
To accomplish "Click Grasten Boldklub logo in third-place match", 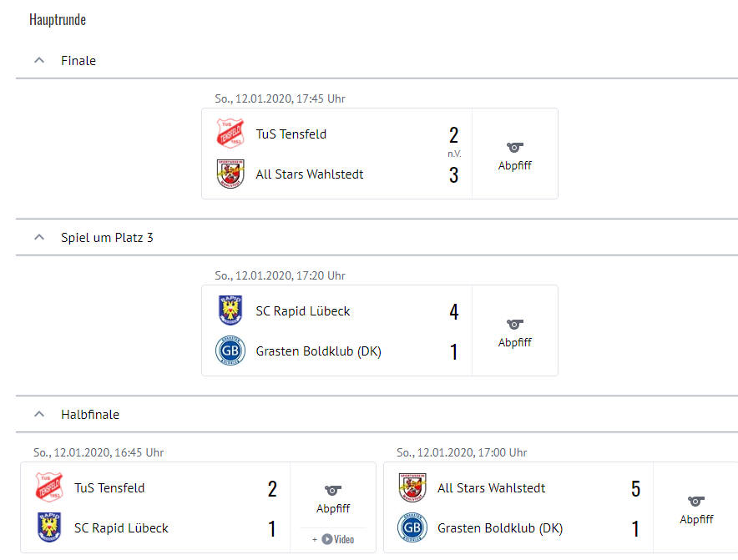I will 230,351.
